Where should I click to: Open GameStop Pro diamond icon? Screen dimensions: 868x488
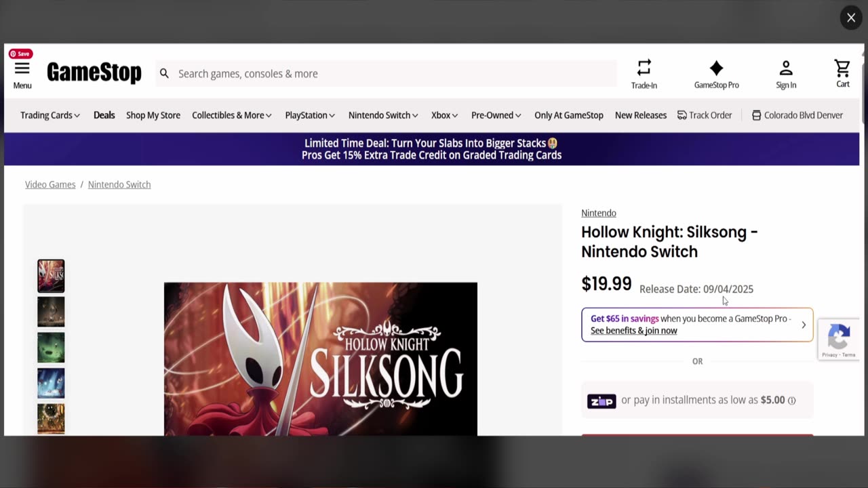716,68
